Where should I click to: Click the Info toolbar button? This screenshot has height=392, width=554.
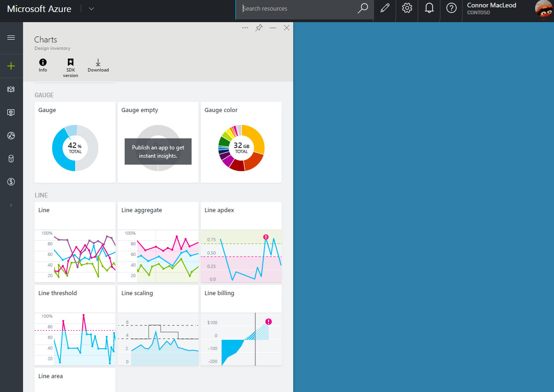coord(43,65)
